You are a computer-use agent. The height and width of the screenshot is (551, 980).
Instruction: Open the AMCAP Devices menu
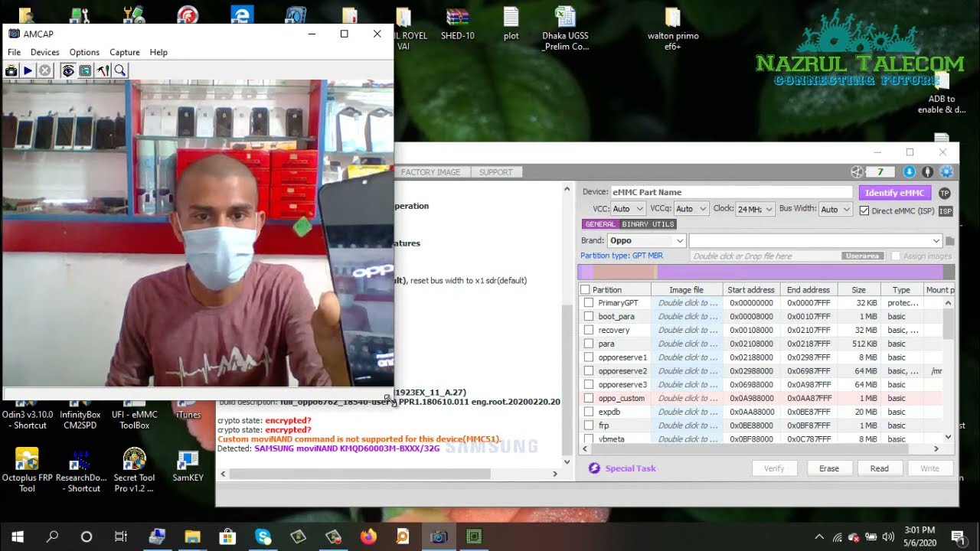point(45,52)
